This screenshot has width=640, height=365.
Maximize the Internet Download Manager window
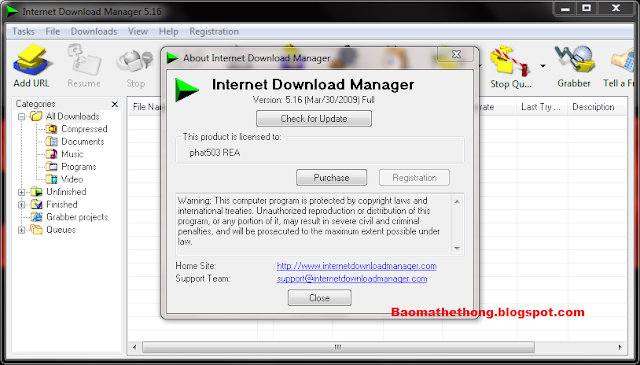tap(587, 8)
